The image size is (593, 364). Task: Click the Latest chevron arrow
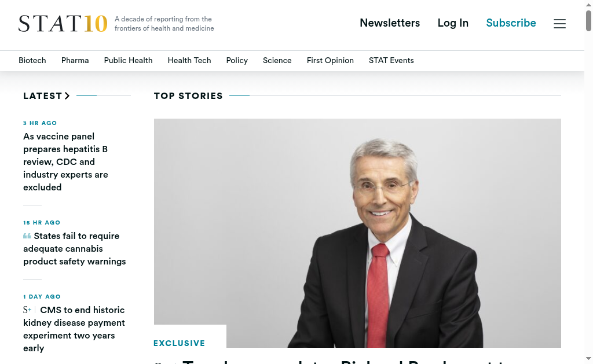67,95
